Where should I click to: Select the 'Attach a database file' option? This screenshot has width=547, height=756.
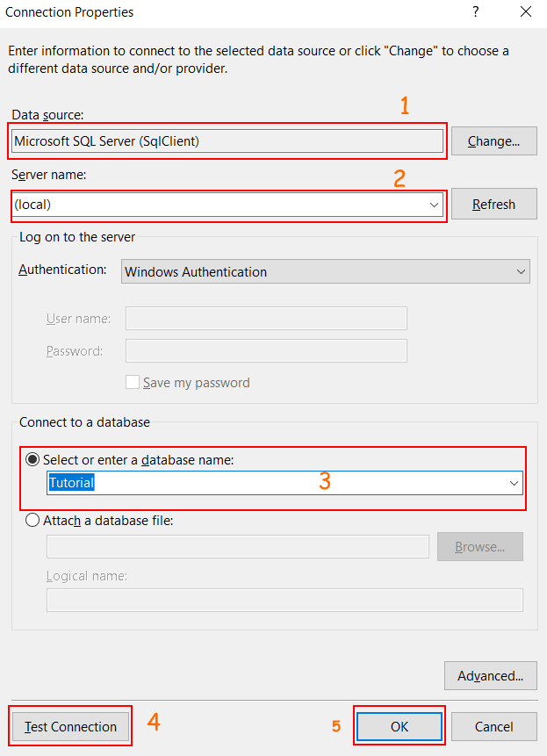32,519
